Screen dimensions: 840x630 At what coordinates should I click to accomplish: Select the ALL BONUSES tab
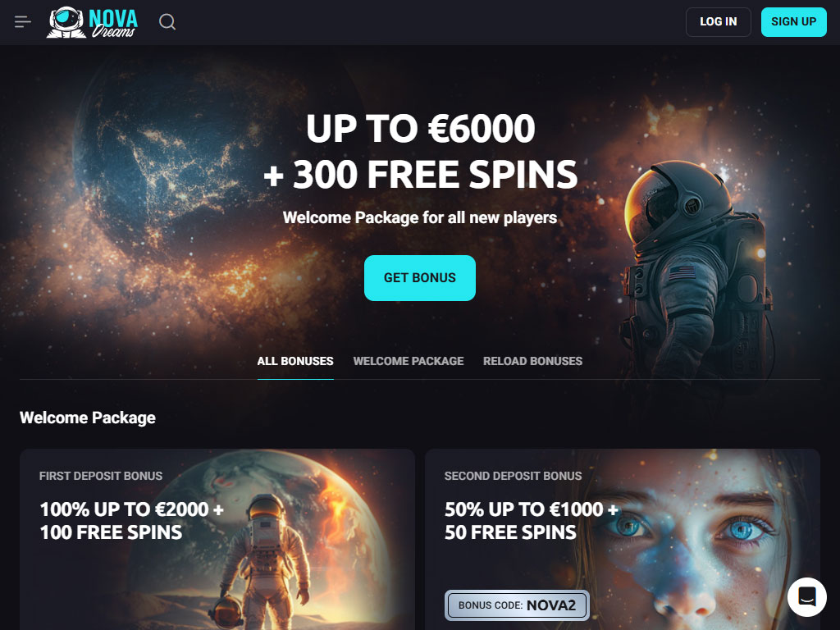coord(295,361)
